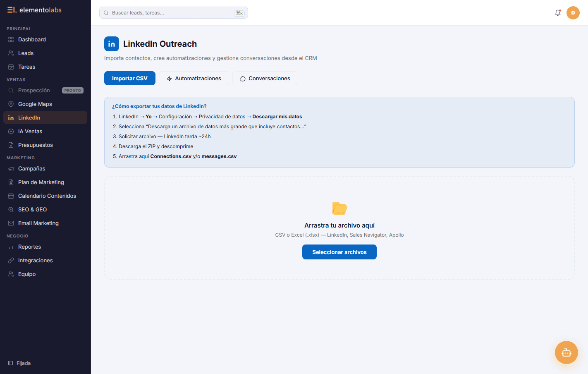Focus the Buscar leads, tareas search field
Viewport: 588px width, 374px height.
(x=174, y=13)
